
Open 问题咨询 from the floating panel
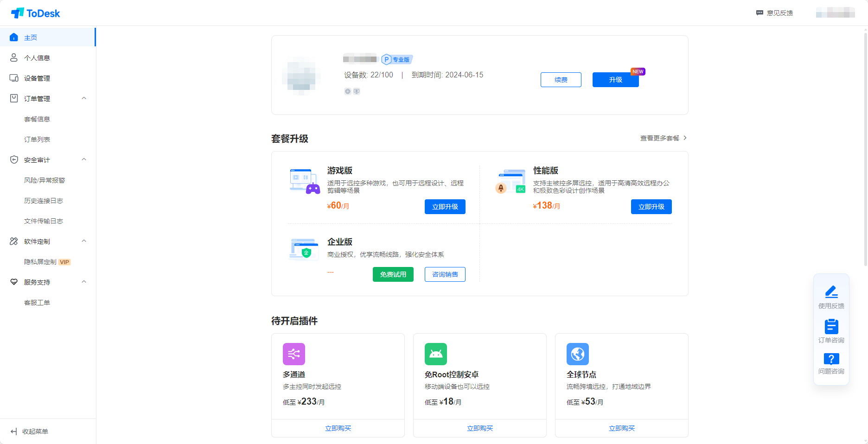[831, 364]
